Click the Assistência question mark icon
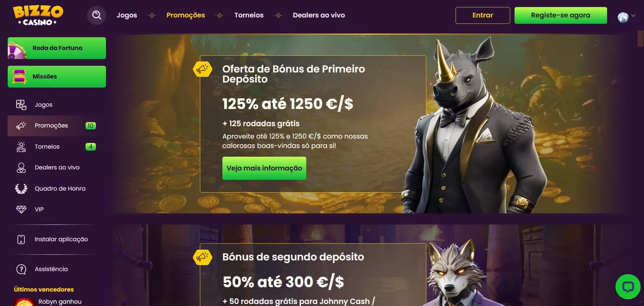 pos(21,269)
